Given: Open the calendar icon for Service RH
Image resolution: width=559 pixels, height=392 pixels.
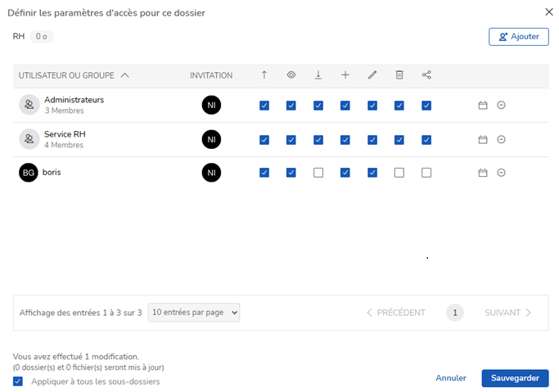Looking at the screenshot, I should click(x=483, y=139).
